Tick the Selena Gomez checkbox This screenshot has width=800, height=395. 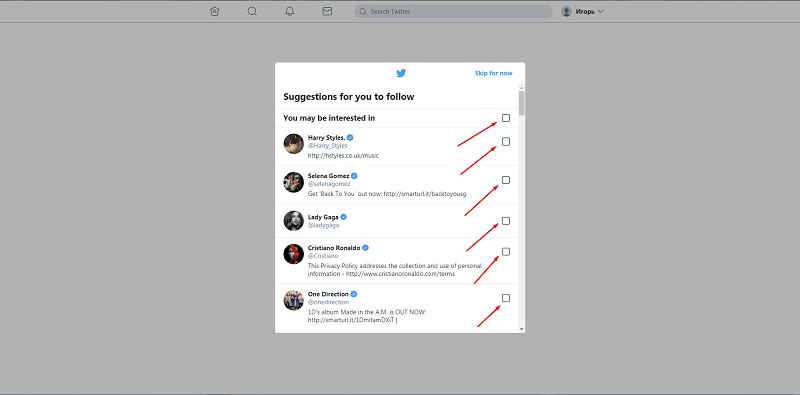506,180
